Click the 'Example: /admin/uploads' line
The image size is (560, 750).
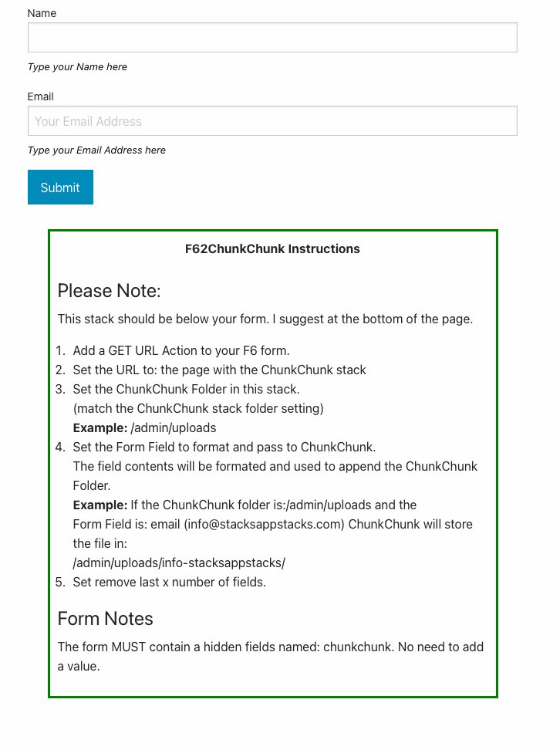144,427
